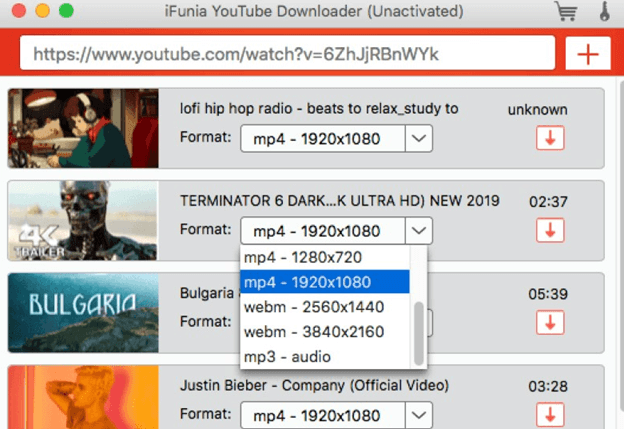Click the Justin Bieber - Company title

pos(314,385)
